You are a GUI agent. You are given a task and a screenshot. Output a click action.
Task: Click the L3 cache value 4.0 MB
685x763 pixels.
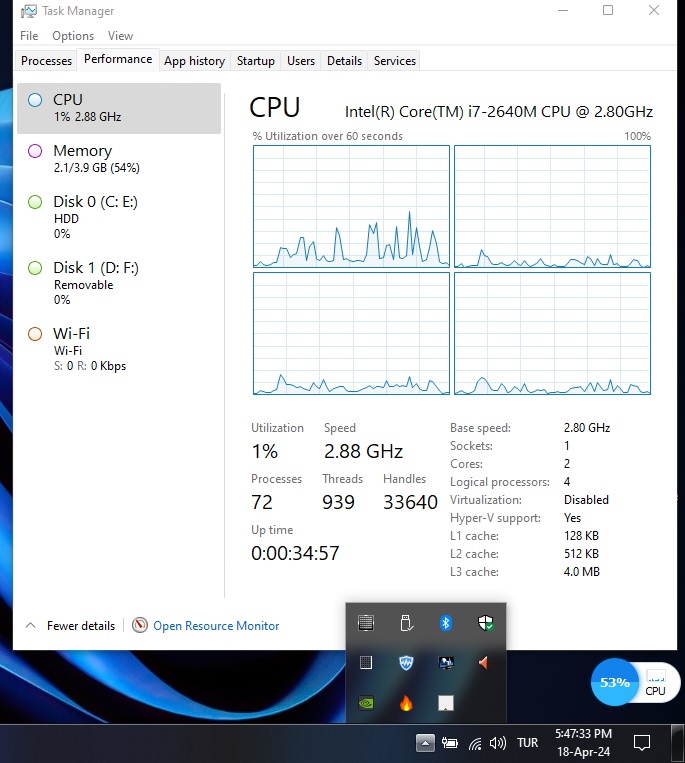tap(581, 572)
